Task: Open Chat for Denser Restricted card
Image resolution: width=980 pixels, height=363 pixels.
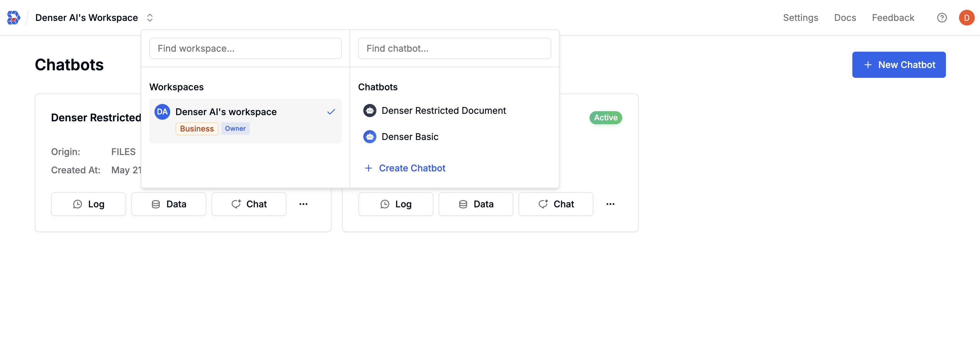Action: (x=249, y=204)
